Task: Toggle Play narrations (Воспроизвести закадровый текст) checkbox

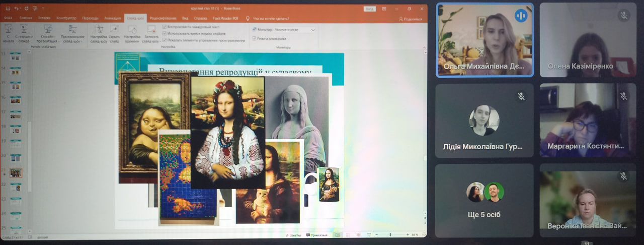Action: (165, 27)
